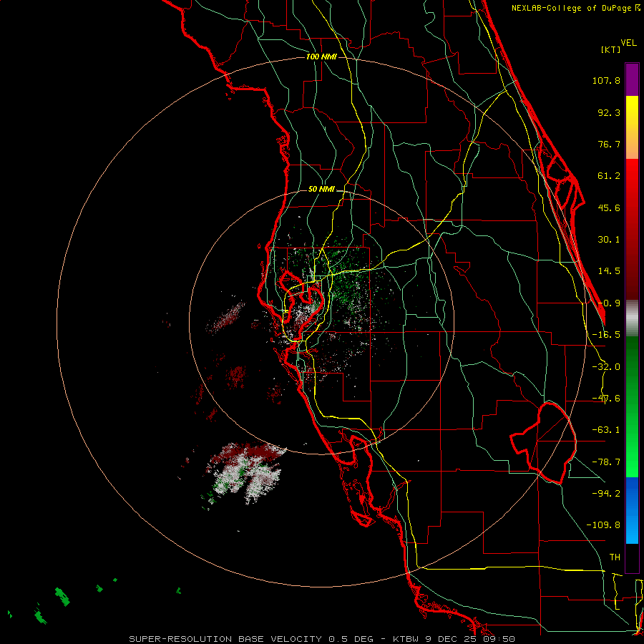
Task: Click the 50 NMI range ring label
Action: tap(321, 189)
